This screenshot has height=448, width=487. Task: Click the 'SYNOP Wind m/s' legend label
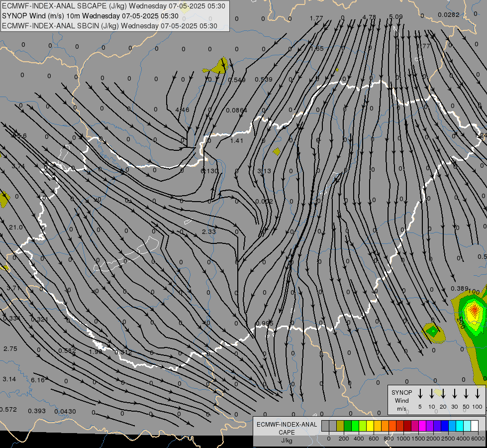401,400
